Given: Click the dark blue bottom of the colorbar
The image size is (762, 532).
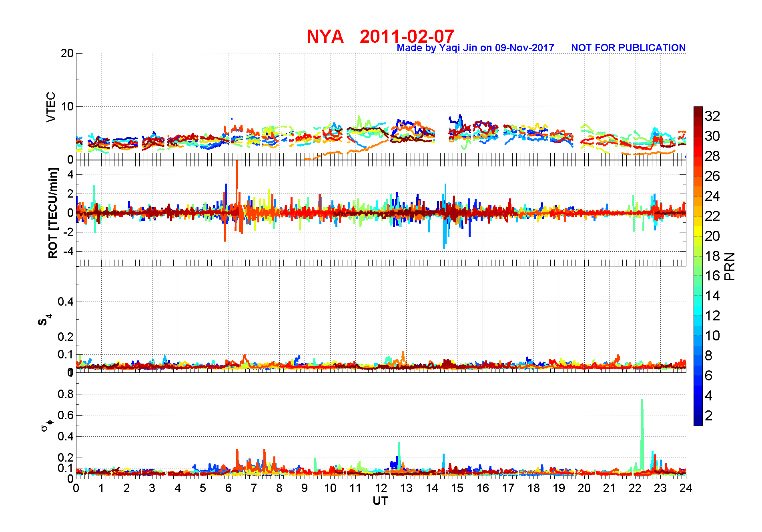Looking at the screenshot, I should coord(698,421).
